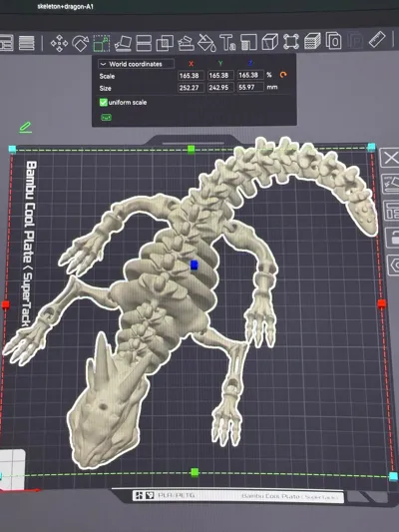Image resolution: width=399 pixels, height=532 pixels.
Task: Click the 'PLA/PETG' label below plate
Action: tap(176, 496)
